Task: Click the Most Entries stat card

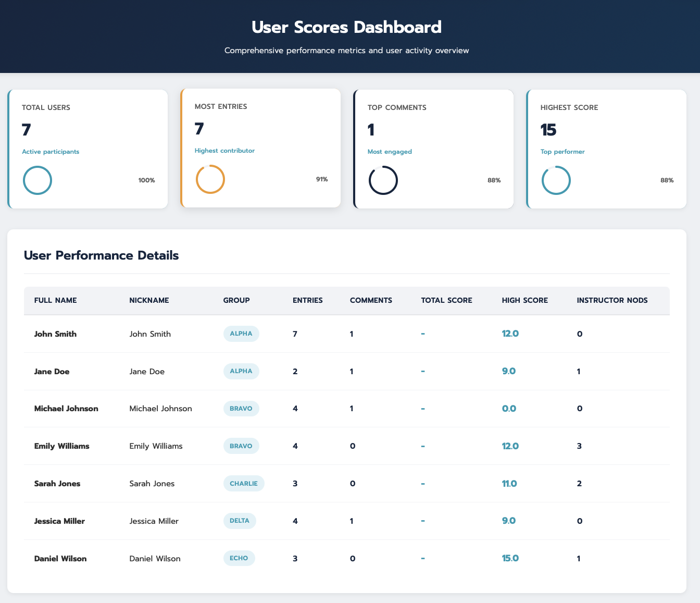Action: [x=260, y=148]
